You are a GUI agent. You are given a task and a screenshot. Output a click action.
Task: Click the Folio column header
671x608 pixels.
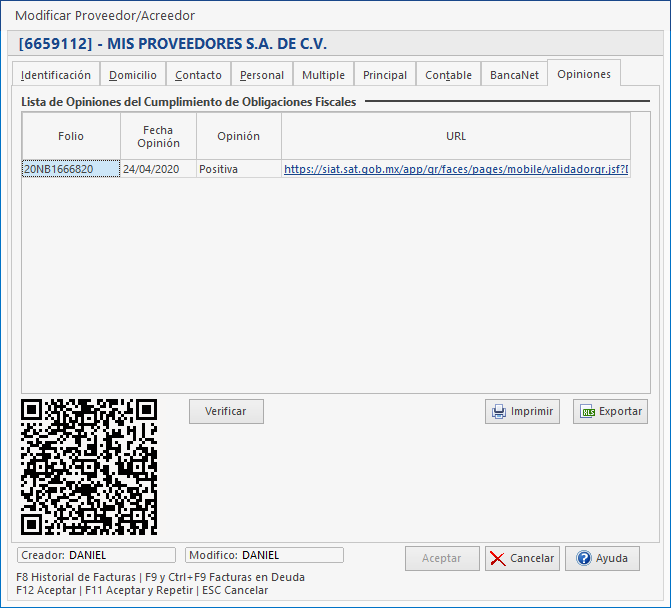pos(71,137)
